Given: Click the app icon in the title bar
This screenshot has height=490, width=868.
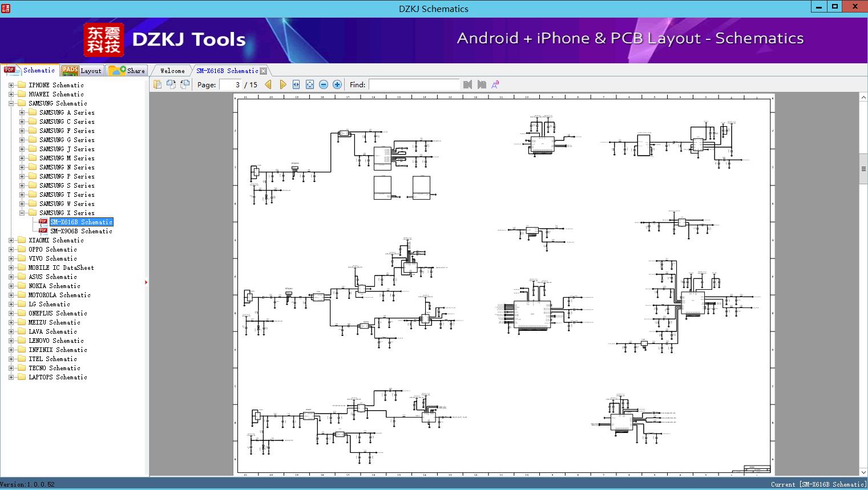Looking at the screenshot, I should [x=6, y=8].
